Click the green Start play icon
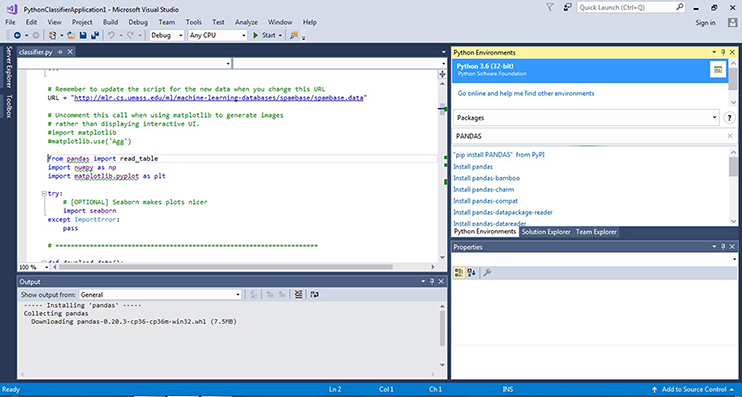This screenshot has width=742, height=397. click(x=256, y=35)
